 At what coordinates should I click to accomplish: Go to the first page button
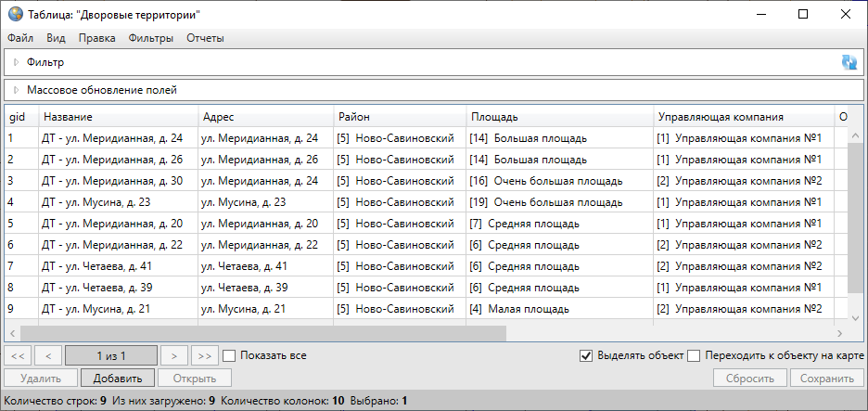point(18,355)
